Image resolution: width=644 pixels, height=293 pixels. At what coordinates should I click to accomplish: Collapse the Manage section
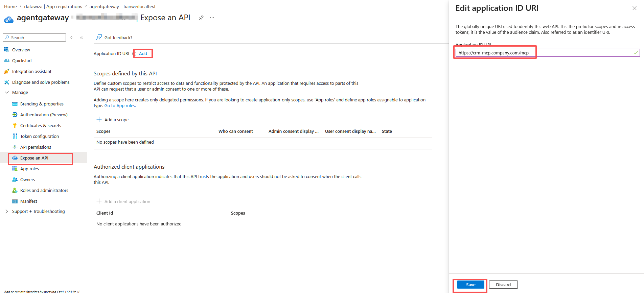(x=7, y=92)
